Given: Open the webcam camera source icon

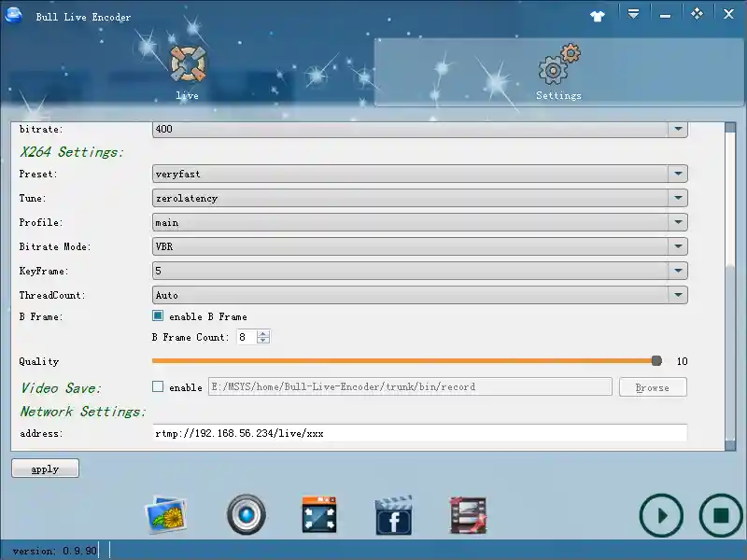Looking at the screenshot, I should 247,515.
